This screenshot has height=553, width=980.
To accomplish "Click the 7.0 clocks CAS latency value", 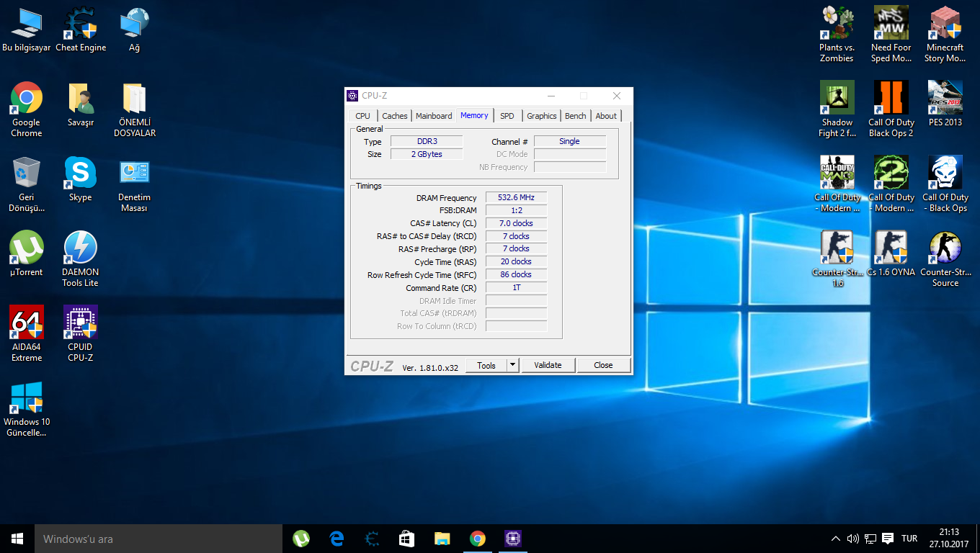I will tap(516, 223).
